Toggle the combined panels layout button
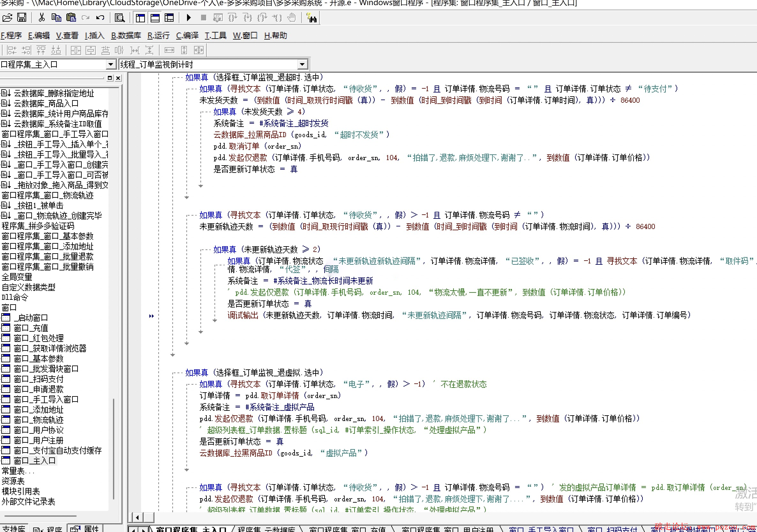 tap(169, 18)
